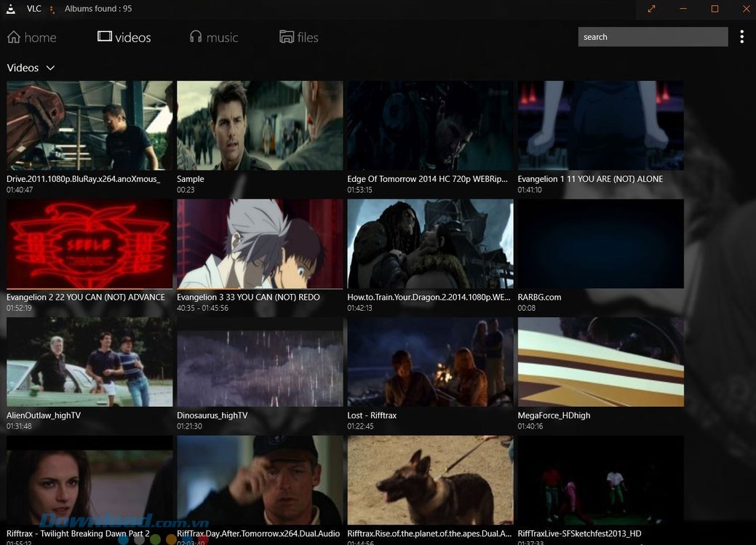Switch to the music tab
The image size is (756, 545).
tap(221, 37)
